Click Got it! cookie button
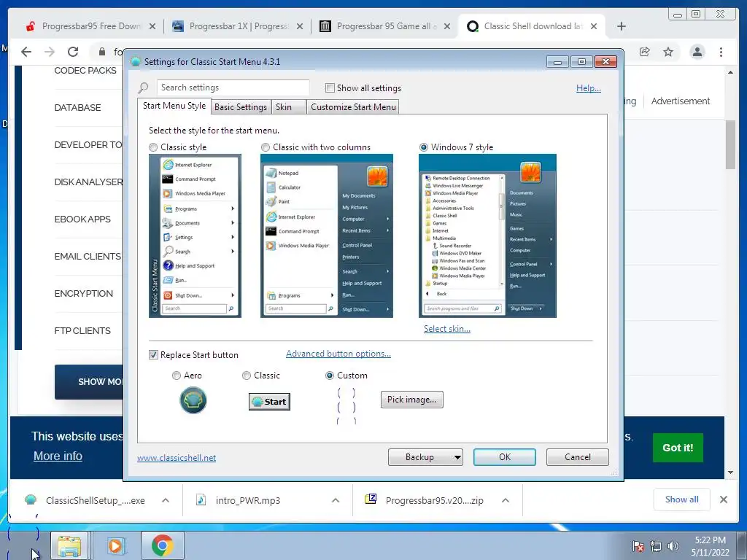The height and width of the screenshot is (560, 747). click(678, 448)
